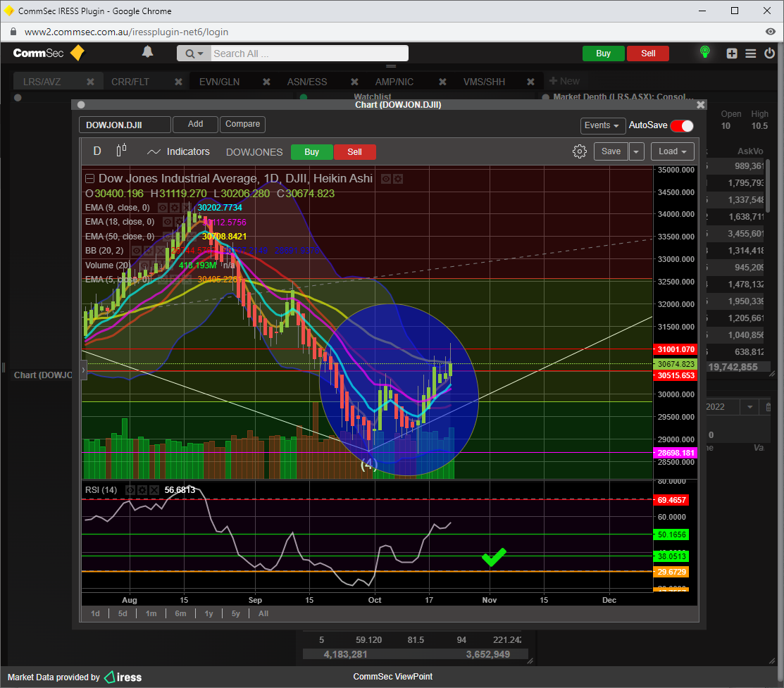Open chart settings gear icon

coord(579,151)
